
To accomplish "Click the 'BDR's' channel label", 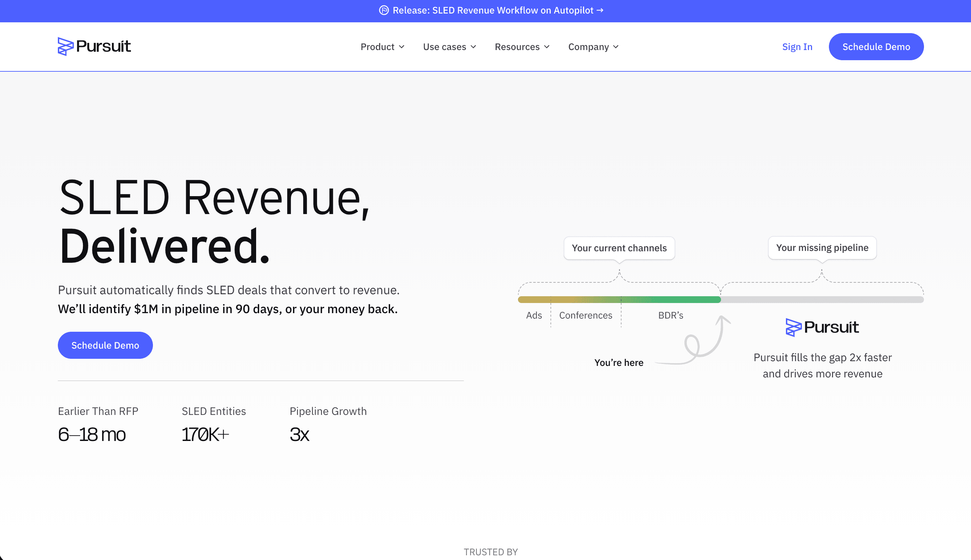I will click(671, 316).
